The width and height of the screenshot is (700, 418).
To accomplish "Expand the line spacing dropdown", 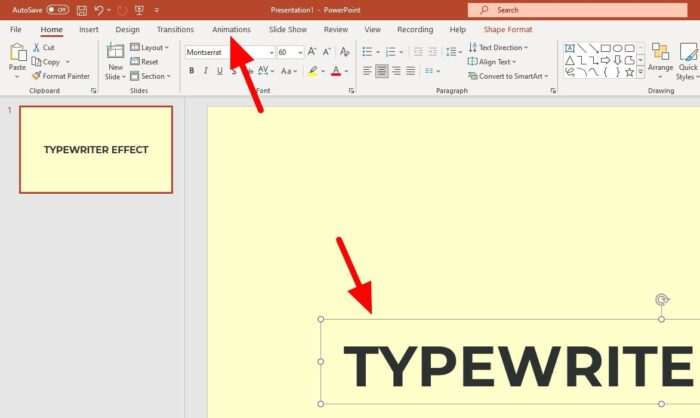I will 454,52.
